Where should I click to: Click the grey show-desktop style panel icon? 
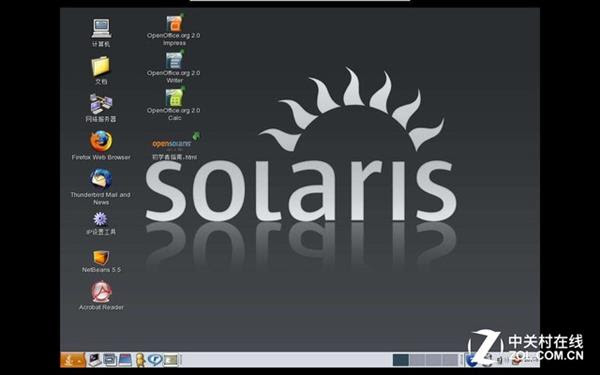[x=171, y=360]
